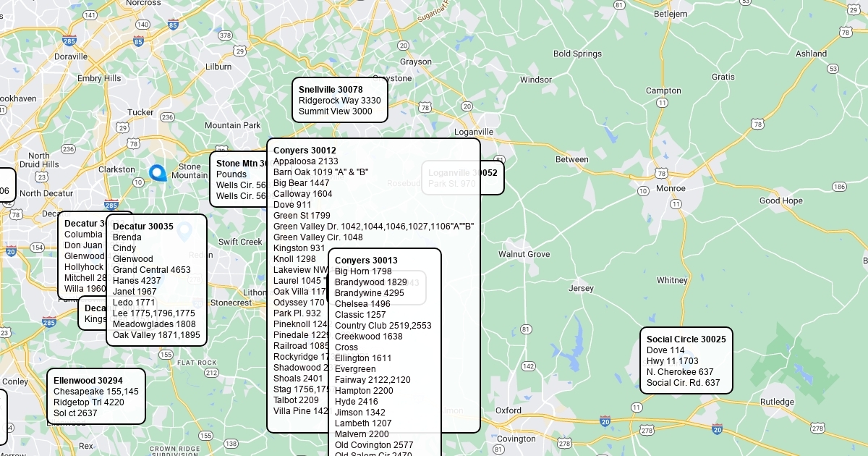
Task: Select the Bold Springs place label
Action: coord(576,54)
